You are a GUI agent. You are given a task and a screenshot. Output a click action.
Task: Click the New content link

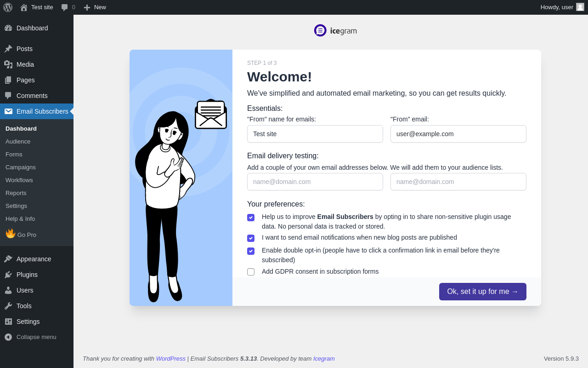pyautogui.click(x=100, y=7)
